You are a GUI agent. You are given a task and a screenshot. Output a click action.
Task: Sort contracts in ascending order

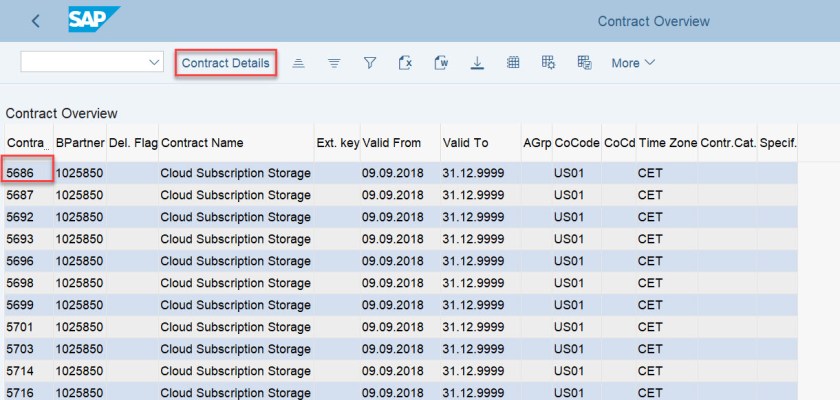coord(298,63)
